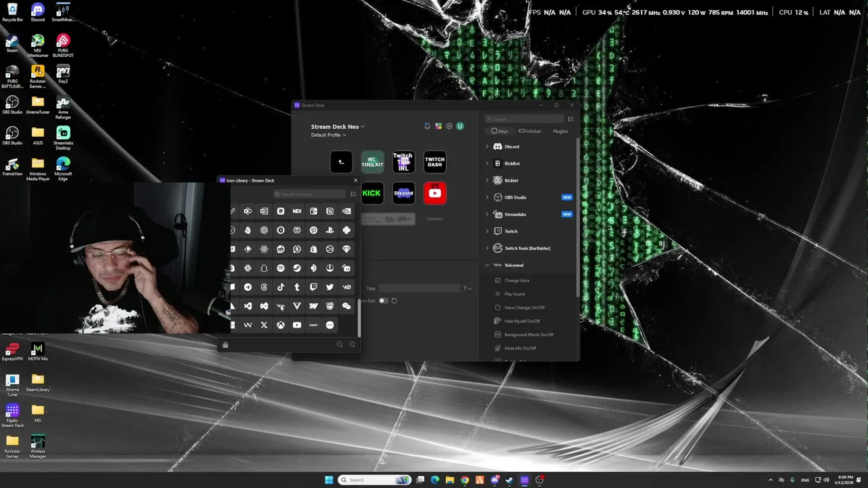Image resolution: width=868 pixels, height=488 pixels.
Task: Toggle the Auto Exit switch
Action: (x=383, y=300)
